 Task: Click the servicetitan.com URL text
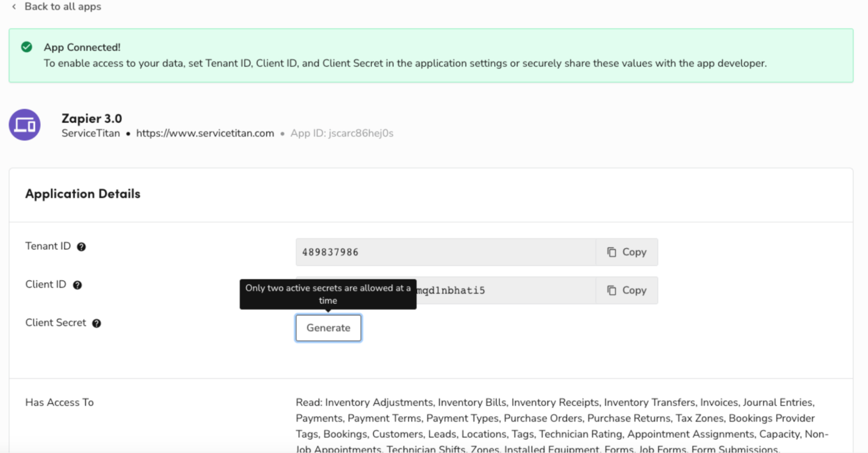tap(205, 133)
